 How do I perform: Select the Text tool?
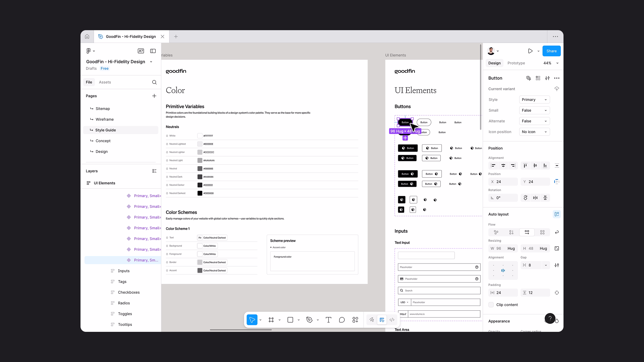tap(328, 320)
